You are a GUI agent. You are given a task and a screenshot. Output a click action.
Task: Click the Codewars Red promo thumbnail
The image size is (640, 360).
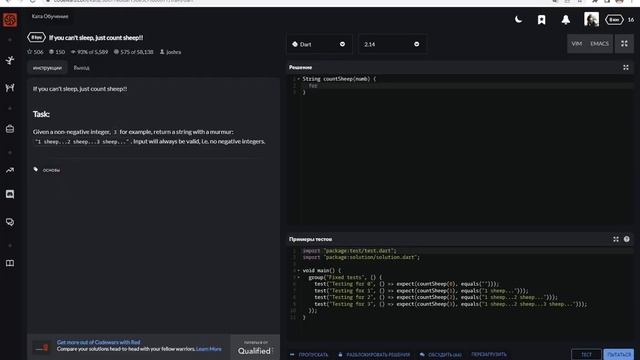click(x=41, y=347)
